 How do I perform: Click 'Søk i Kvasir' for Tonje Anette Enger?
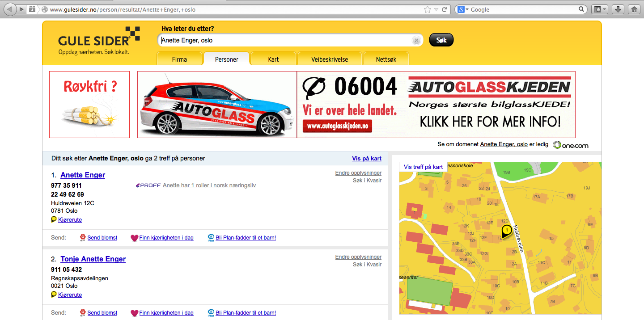(367, 265)
